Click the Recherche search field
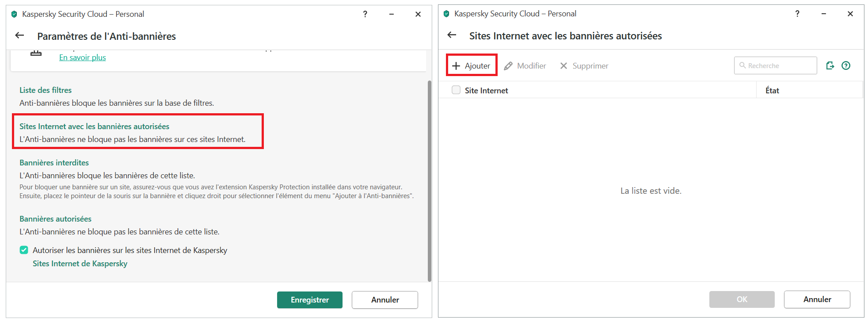Viewport: 868px width, 322px height. pyautogui.click(x=775, y=65)
